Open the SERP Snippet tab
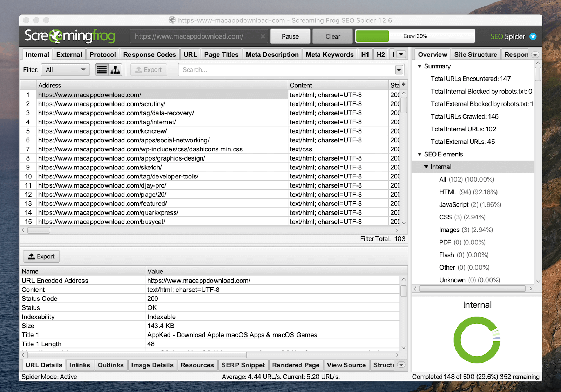The image size is (561, 392). (243, 365)
